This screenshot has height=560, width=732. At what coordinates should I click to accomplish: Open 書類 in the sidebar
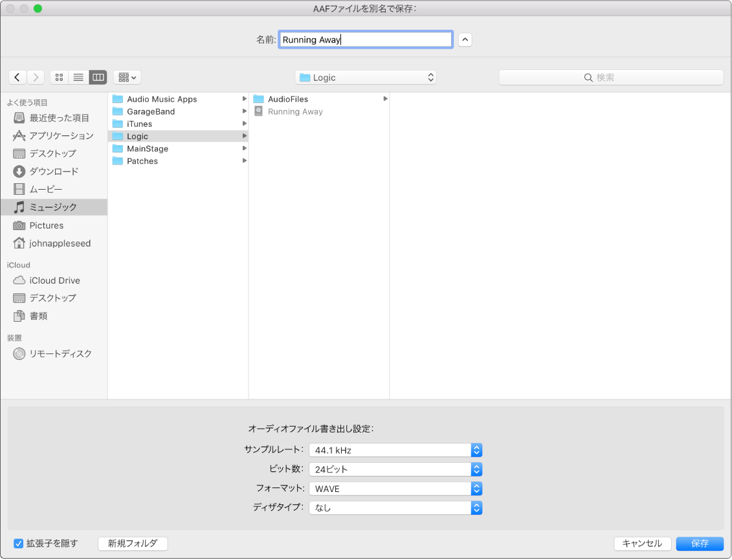coord(54,316)
